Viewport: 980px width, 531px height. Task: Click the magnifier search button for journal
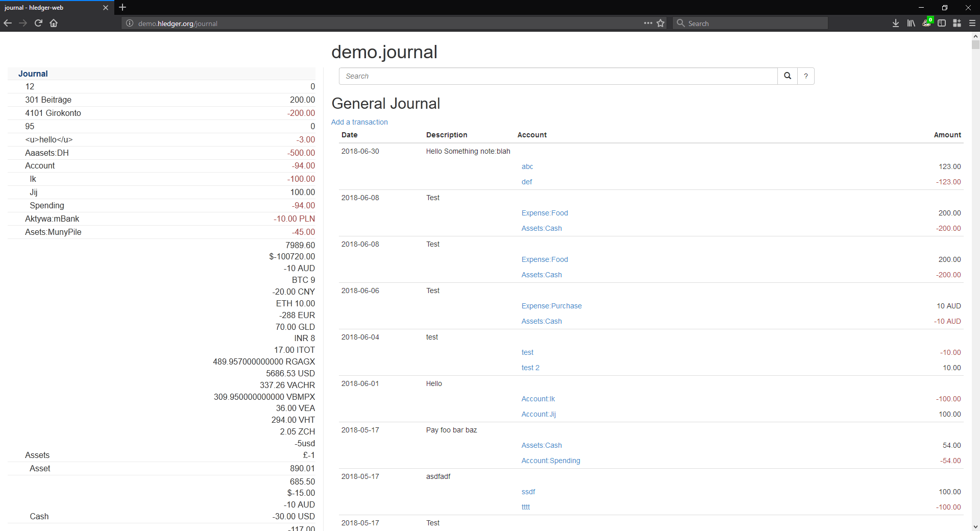pos(787,76)
